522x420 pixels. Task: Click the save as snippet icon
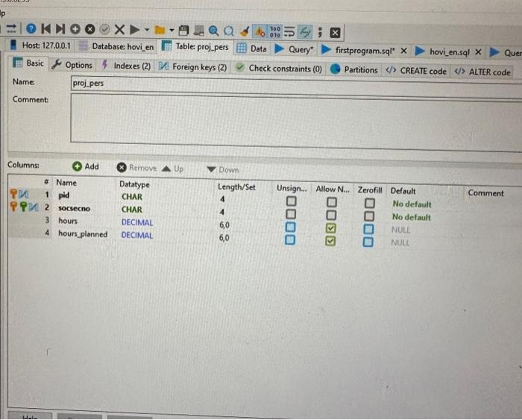point(199,31)
